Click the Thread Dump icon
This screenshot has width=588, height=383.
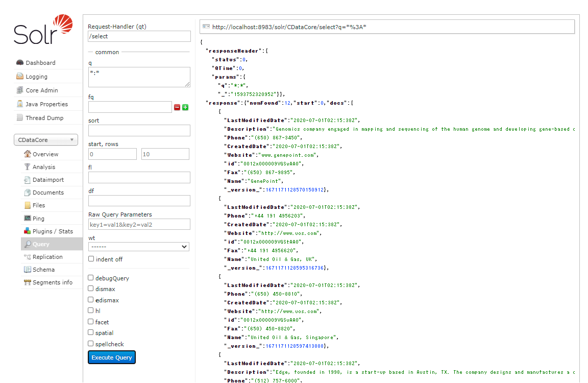(20, 118)
